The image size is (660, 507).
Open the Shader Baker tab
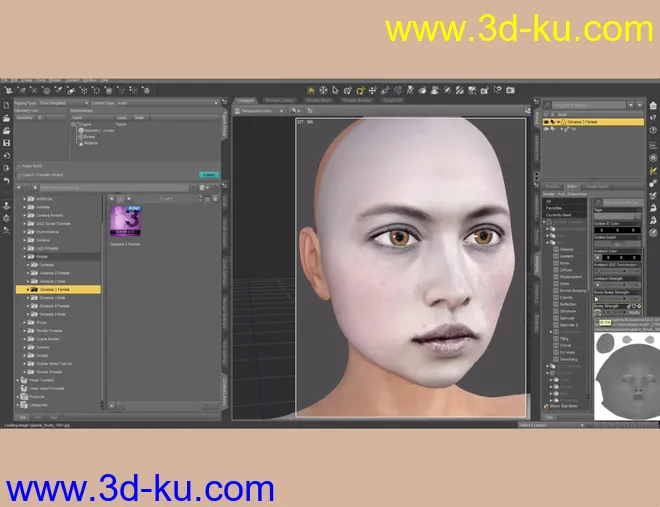point(597,186)
